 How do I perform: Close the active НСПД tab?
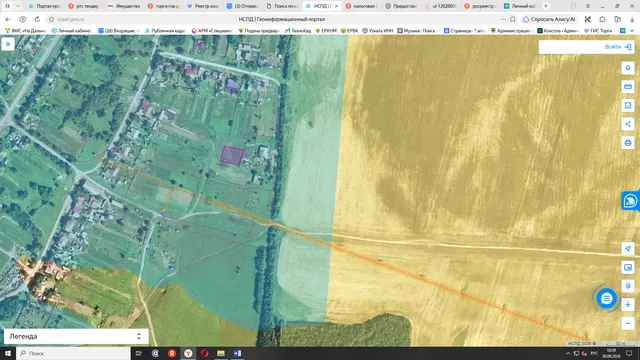click(336, 6)
